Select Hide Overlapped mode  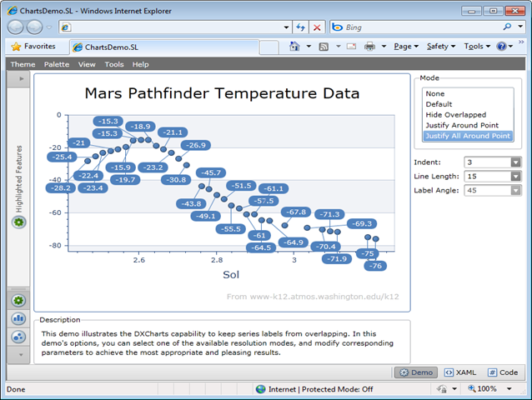point(468,114)
